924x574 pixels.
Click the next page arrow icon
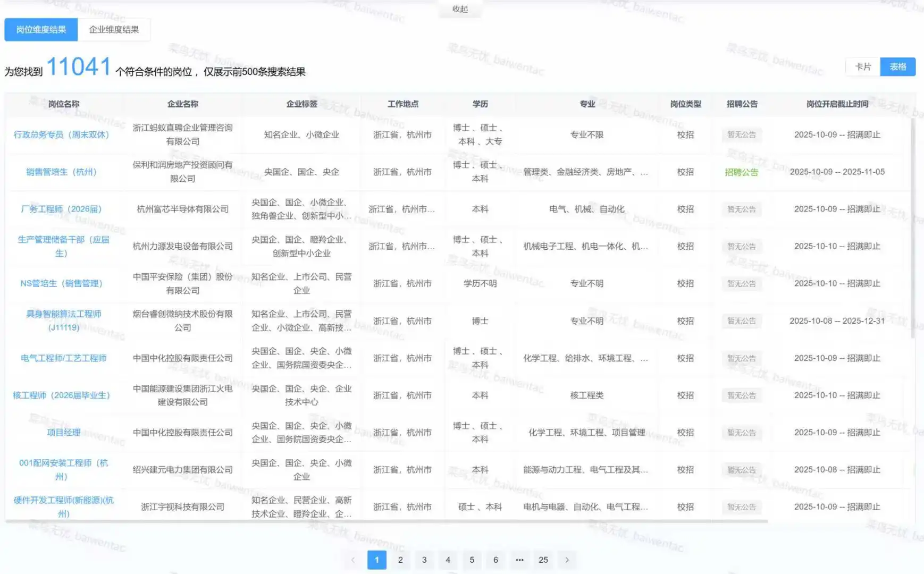pyautogui.click(x=567, y=560)
